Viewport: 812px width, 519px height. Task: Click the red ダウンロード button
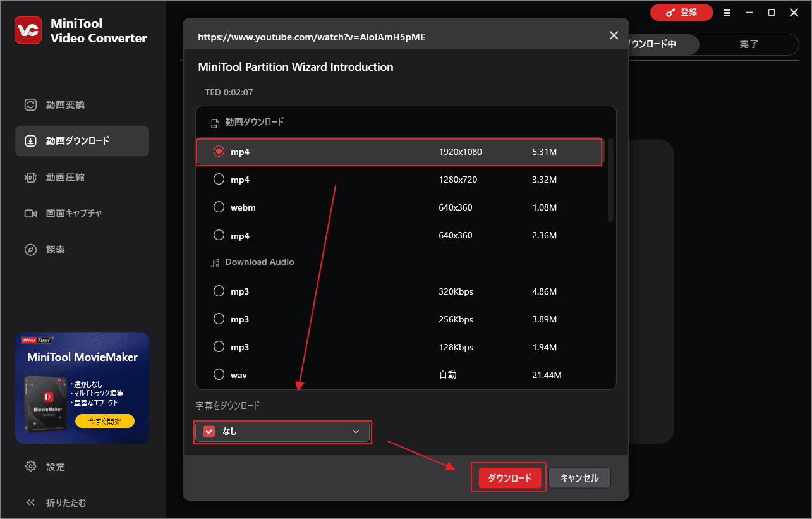tap(510, 478)
